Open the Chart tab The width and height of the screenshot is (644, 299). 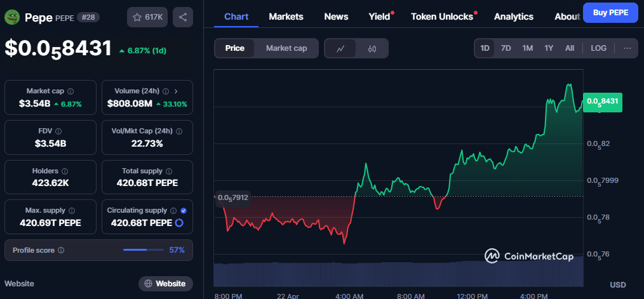pyautogui.click(x=236, y=17)
